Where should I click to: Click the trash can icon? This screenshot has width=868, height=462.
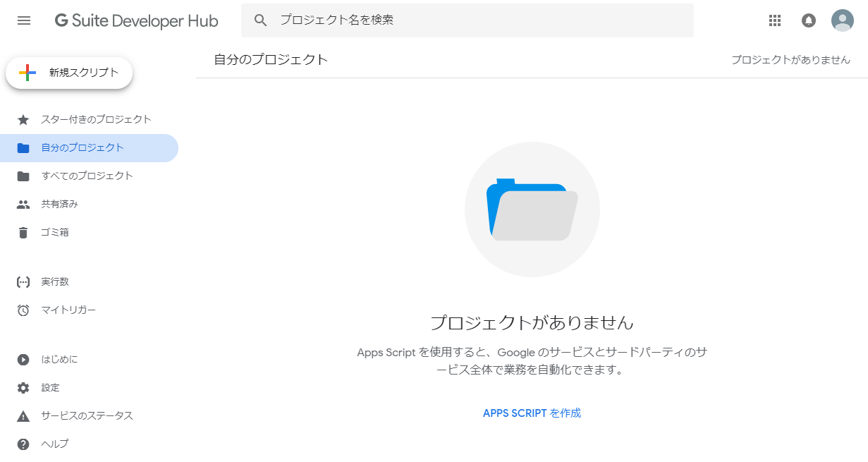23,233
